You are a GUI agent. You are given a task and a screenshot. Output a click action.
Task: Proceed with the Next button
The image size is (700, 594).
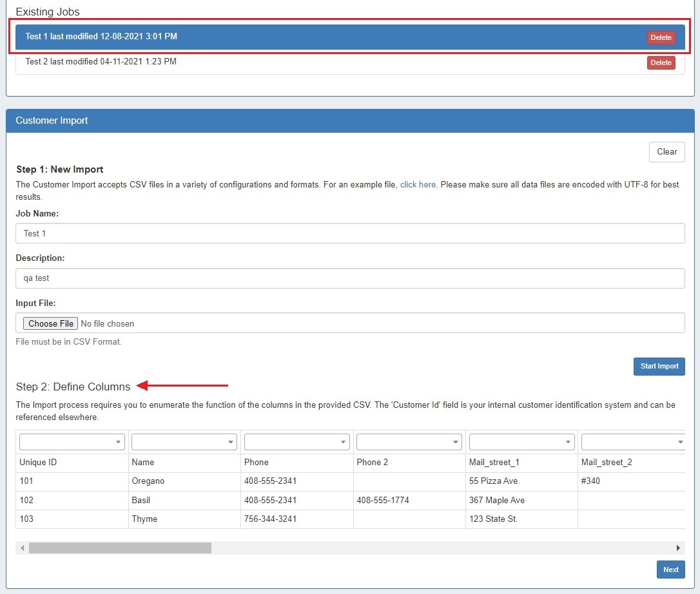670,570
